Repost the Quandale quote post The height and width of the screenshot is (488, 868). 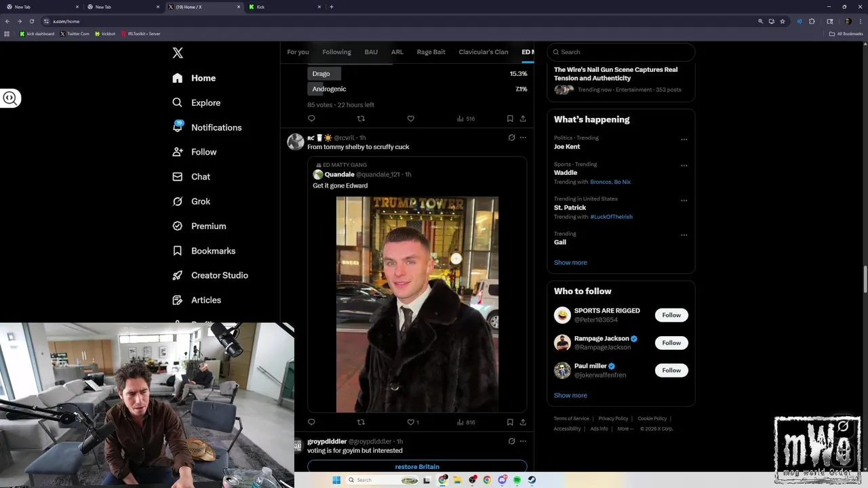tap(361, 422)
